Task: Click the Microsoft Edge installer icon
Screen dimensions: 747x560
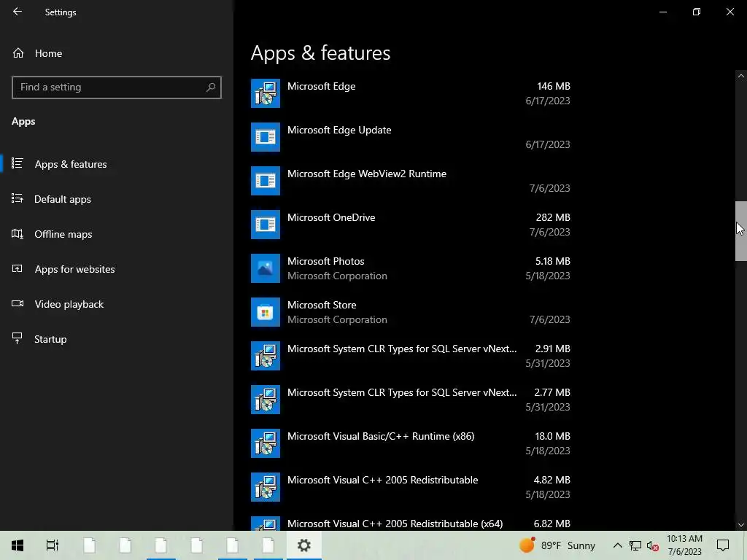Action: [266, 93]
